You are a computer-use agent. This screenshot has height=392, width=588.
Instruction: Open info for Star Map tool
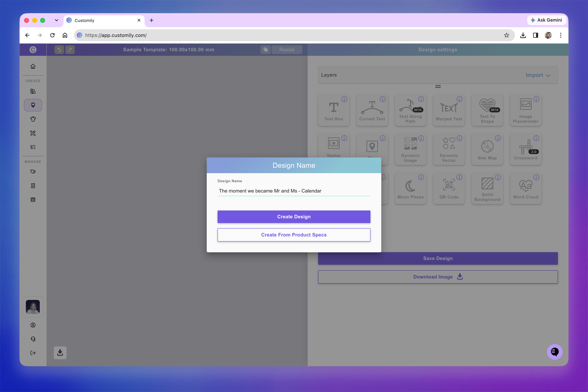coord(498,138)
